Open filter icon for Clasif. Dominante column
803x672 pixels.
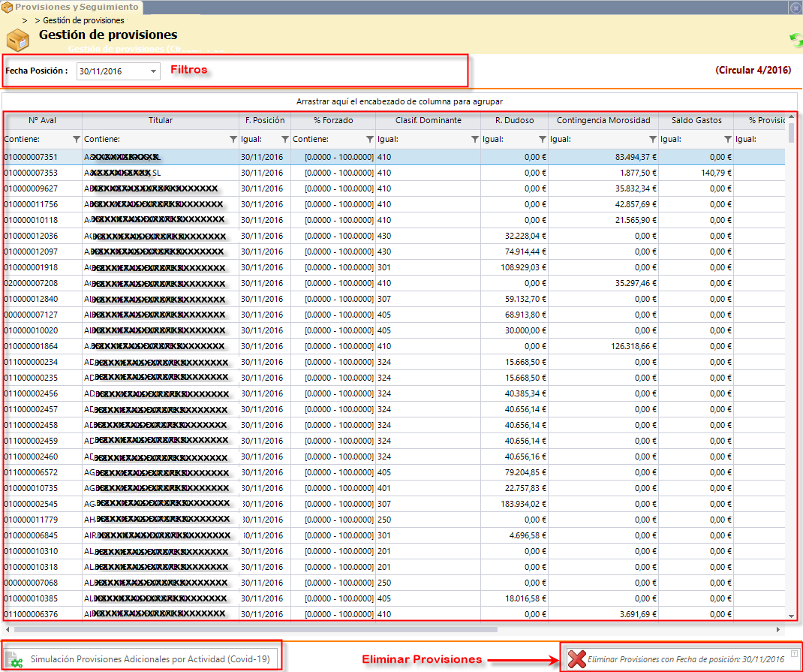(475, 140)
